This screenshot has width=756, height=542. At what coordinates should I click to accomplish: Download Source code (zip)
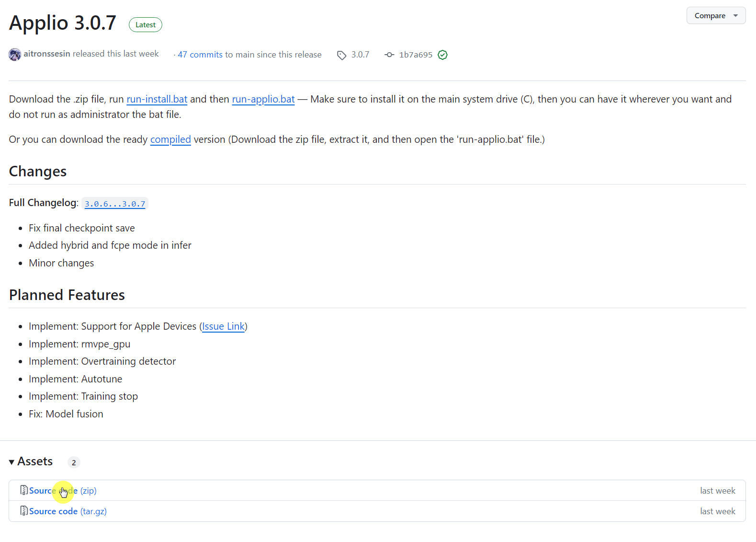(63, 491)
